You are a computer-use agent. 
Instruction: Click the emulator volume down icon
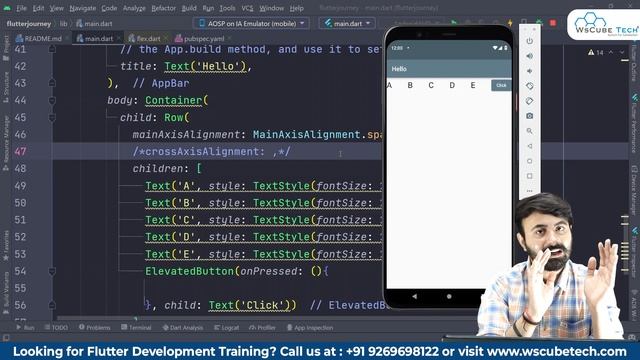[529, 71]
